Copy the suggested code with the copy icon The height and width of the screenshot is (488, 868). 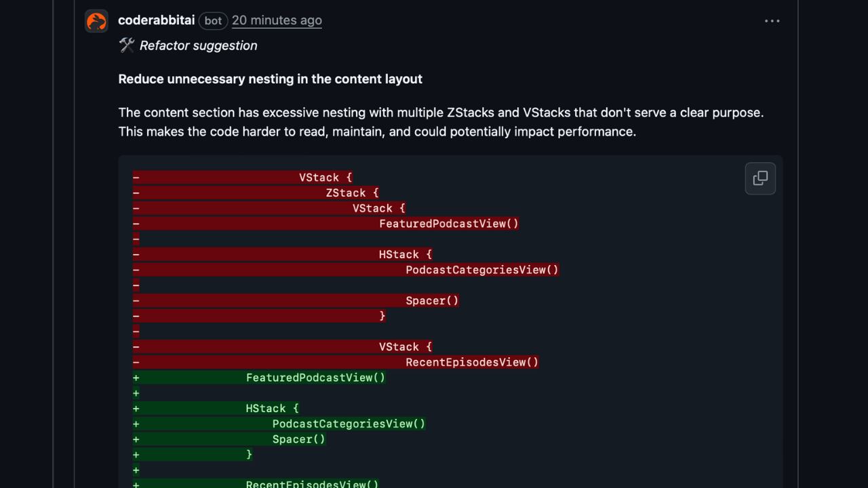tap(760, 178)
